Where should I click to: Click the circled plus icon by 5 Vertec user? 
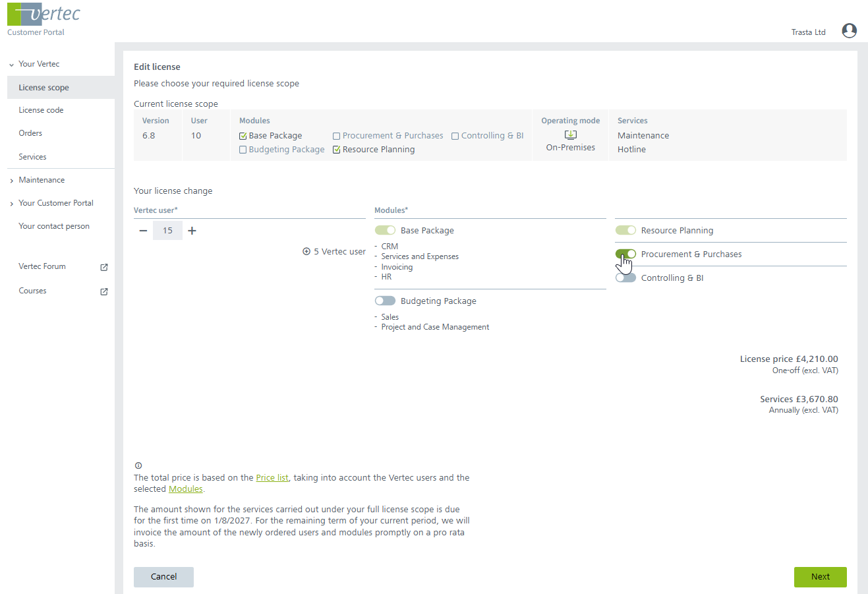306,252
